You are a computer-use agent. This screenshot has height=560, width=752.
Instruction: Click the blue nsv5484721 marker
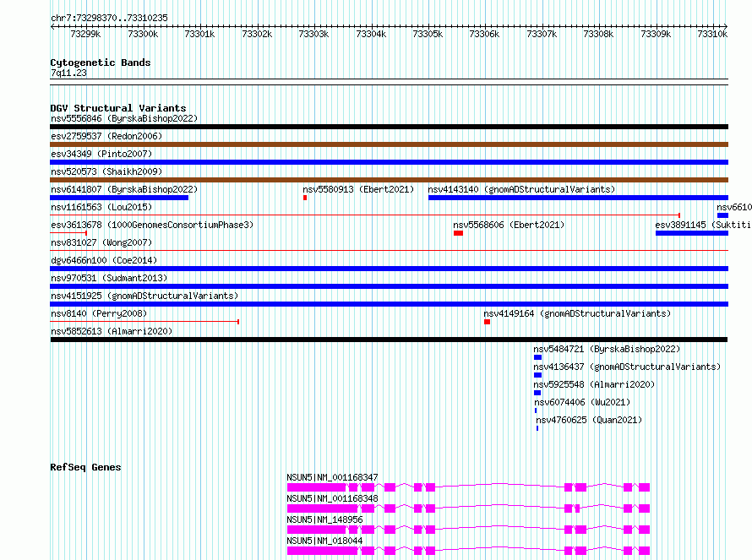click(537, 357)
